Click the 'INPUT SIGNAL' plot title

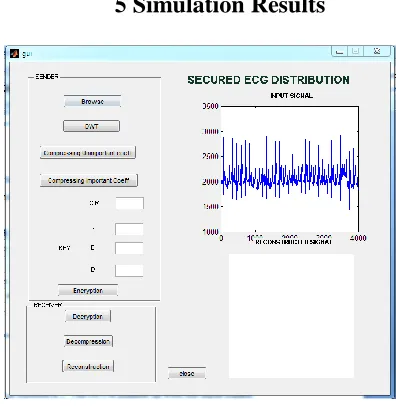[291, 96]
